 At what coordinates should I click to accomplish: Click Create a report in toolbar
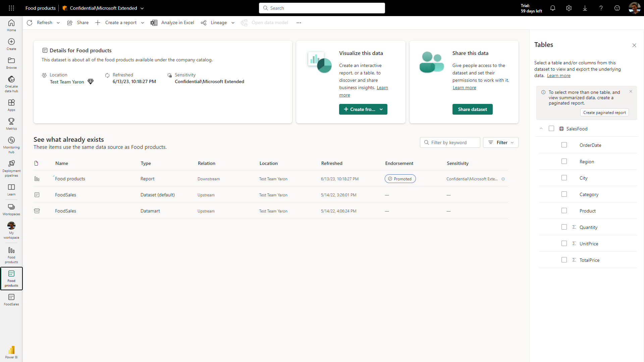coord(116,22)
